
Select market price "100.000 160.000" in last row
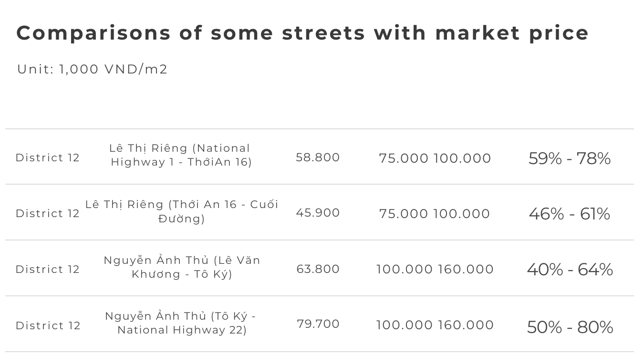[x=435, y=325]
